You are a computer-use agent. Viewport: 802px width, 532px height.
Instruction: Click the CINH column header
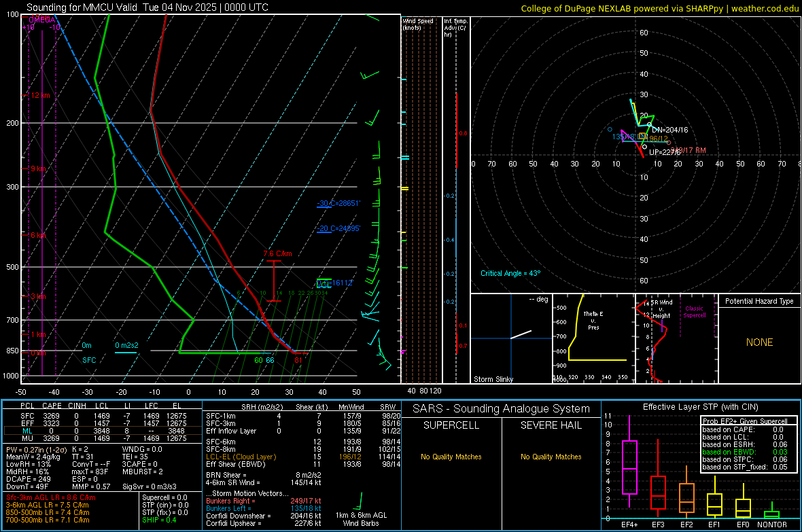(77, 406)
